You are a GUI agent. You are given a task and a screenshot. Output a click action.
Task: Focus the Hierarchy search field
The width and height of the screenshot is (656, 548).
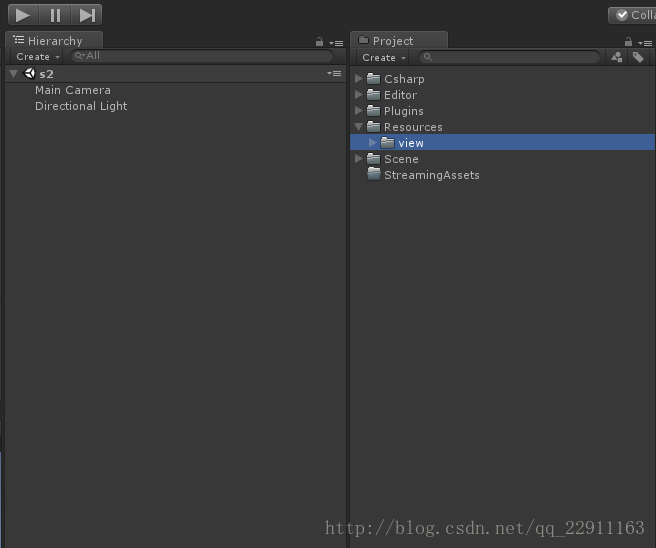click(x=202, y=56)
